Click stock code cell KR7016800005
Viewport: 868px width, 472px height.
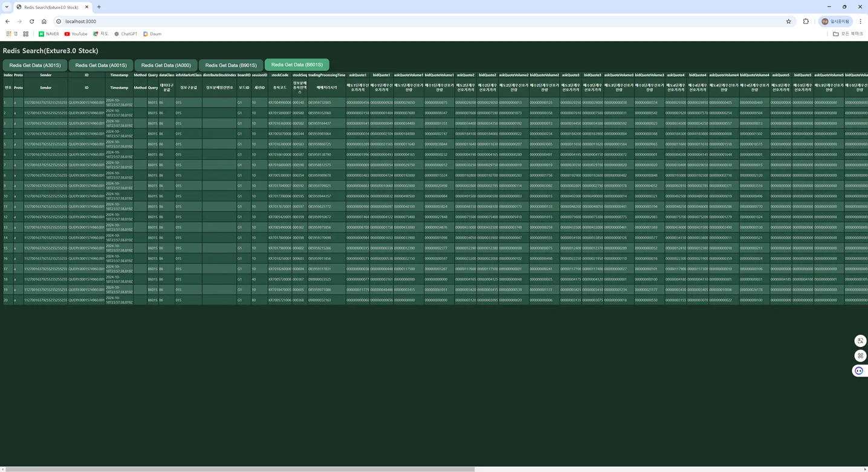[280, 165]
